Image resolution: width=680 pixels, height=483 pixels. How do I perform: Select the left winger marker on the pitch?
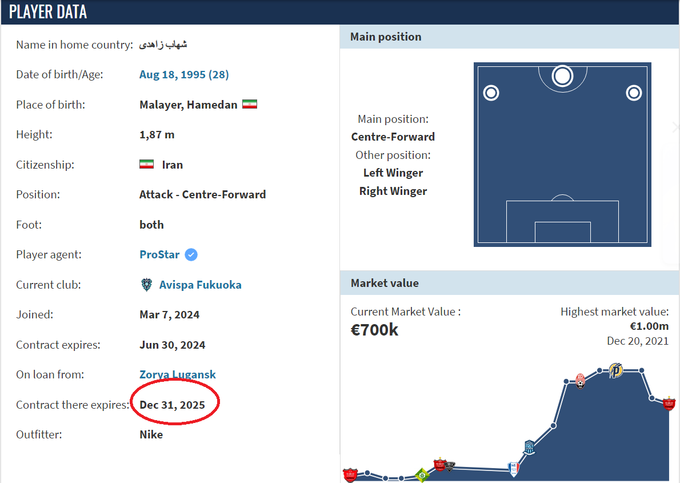(x=491, y=93)
